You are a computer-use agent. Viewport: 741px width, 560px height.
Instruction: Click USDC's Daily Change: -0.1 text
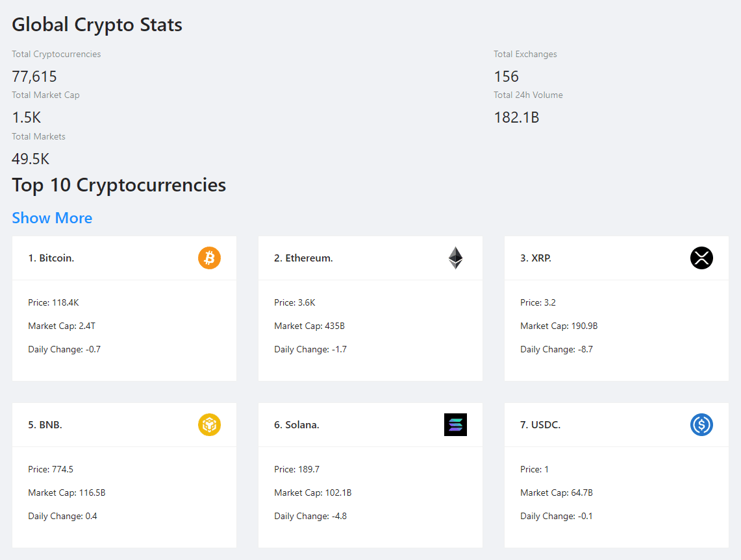click(x=557, y=516)
